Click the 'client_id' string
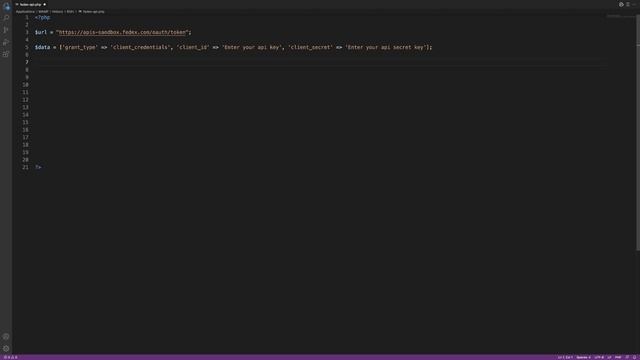Viewport: 640px width, 360px height. point(193,47)
